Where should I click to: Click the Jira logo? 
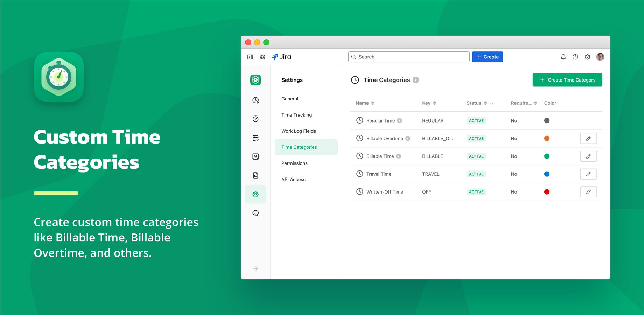point(281,57)
